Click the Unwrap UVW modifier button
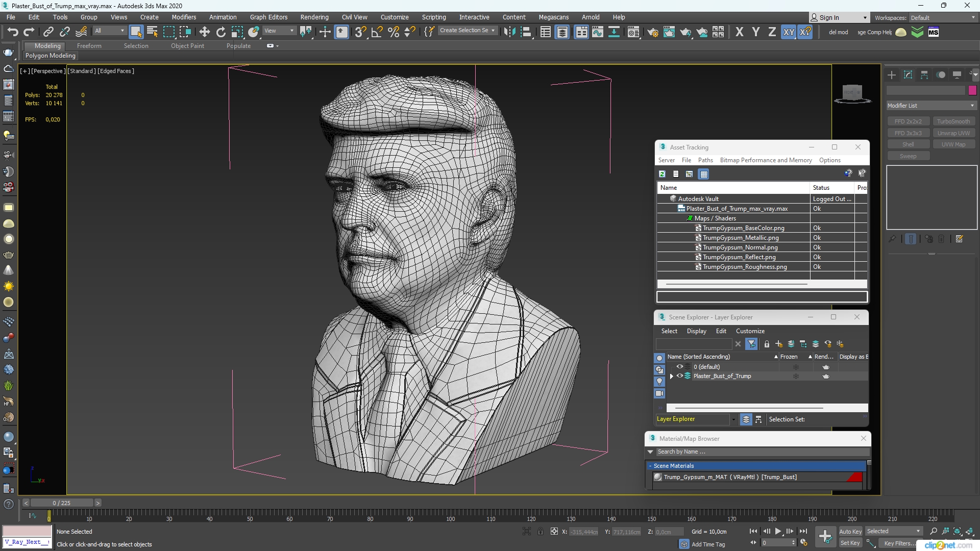Viewport: 980px width, 551px height. tap(953, 133)
